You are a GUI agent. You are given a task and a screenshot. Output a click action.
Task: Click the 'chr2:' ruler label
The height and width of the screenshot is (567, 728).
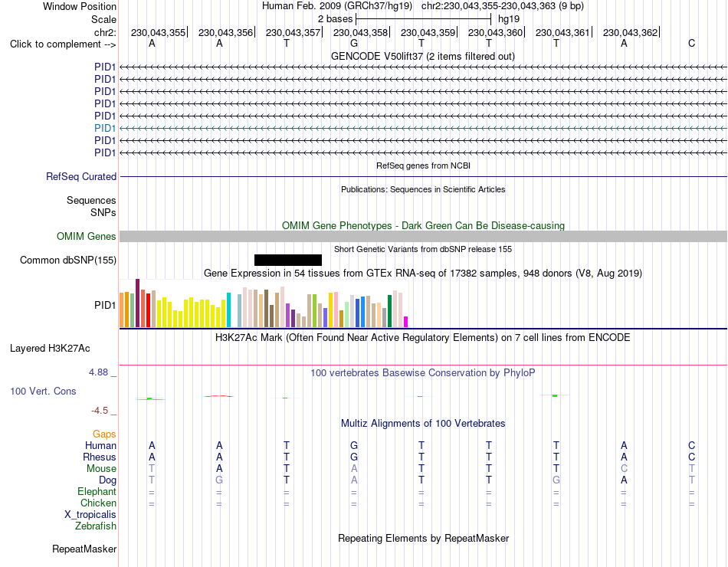coord(105,32)
